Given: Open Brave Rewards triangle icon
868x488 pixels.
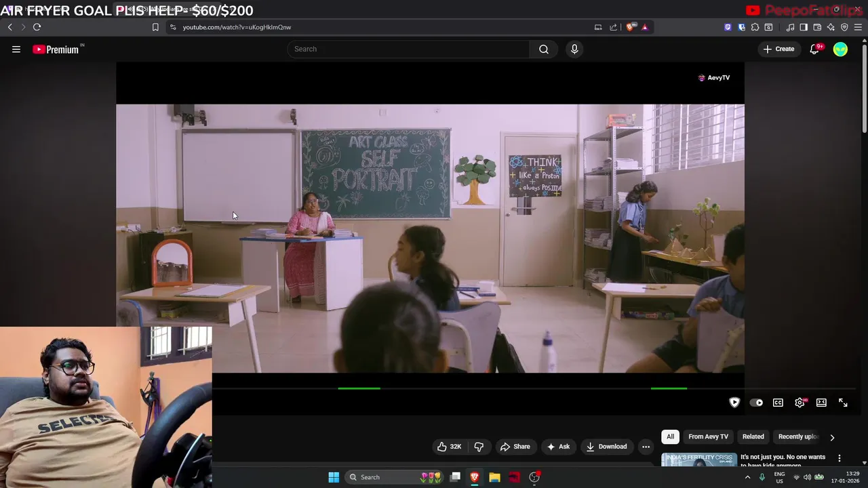Looking at the screenshot, I should tap(645, 27).
